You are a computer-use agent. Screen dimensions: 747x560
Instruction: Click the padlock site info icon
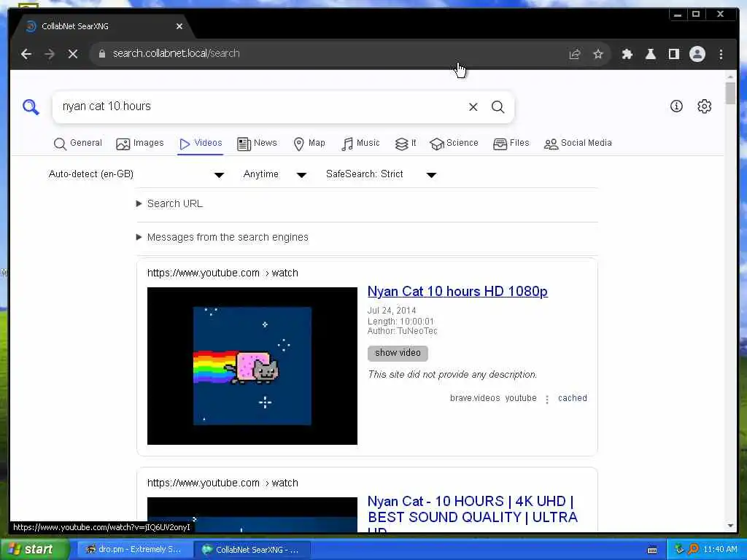click(x=101, y=54)
